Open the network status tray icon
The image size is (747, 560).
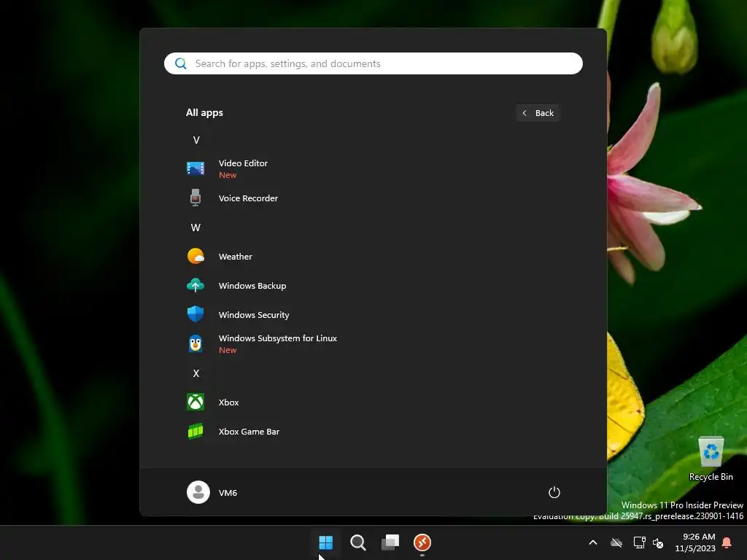pyautogui.click(x=639, y=542)
